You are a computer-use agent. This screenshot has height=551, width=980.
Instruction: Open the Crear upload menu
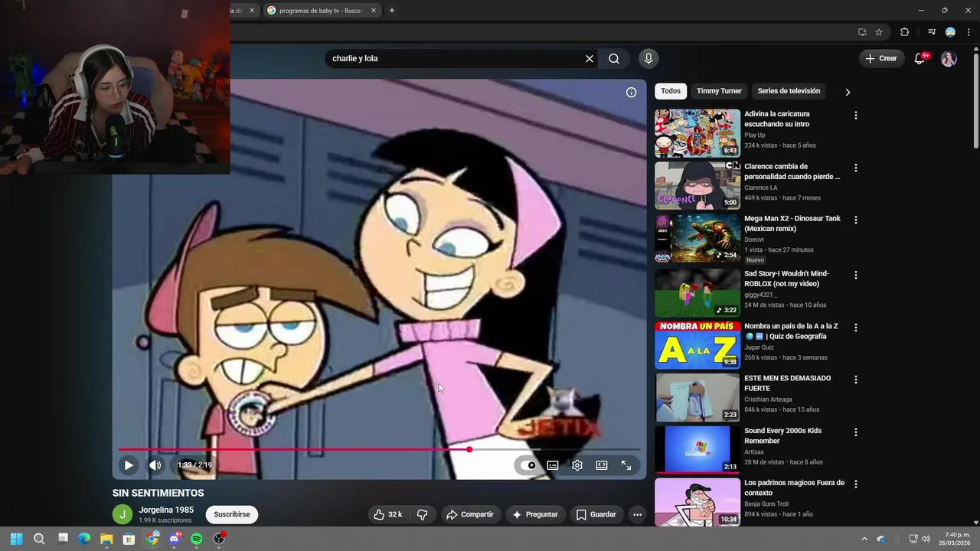point(880,58)
